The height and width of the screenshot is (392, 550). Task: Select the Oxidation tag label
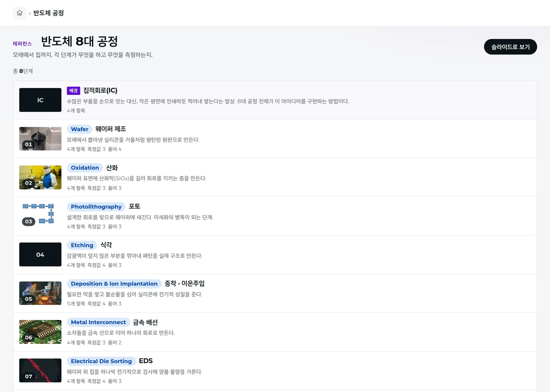click(85, 168)
